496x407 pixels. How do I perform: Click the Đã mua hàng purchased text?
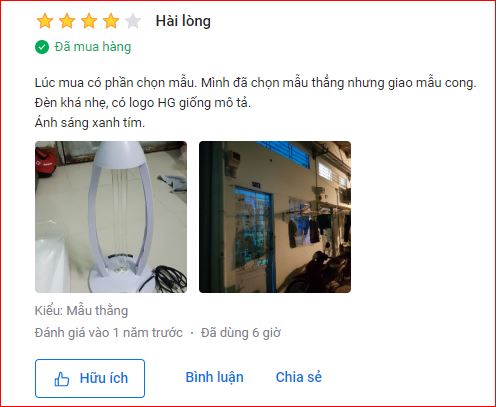93,47
